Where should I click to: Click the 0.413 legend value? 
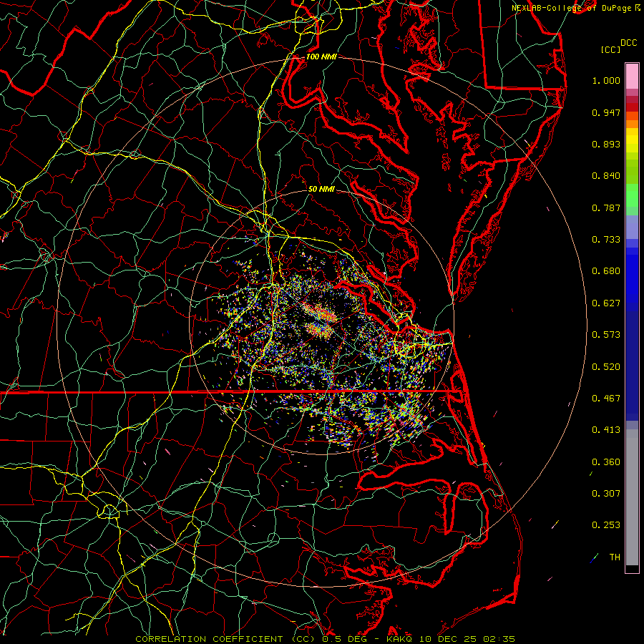click(606, 430)
